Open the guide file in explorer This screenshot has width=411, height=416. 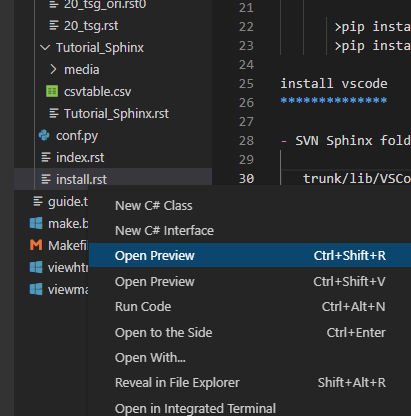[68, 201]
